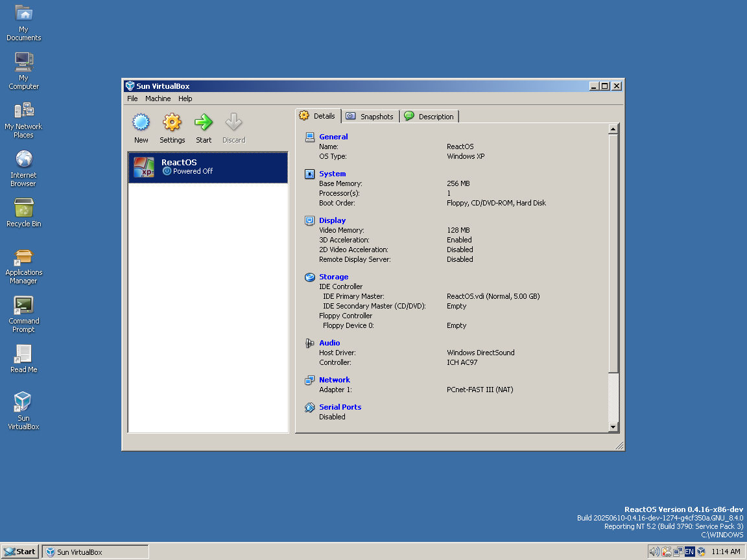Click the Sun VirtualBox title bar icon
This screenshot has width=747, height=560.
point(130,86)
